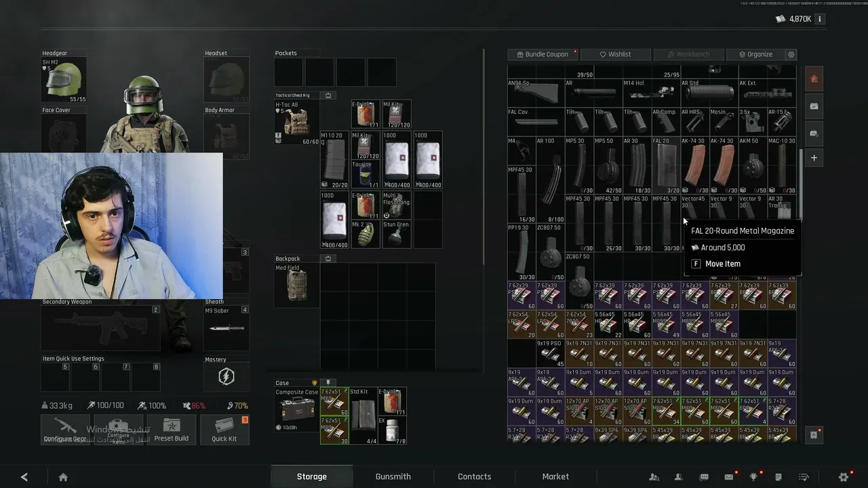The width and height of the screenshot is (868, 488).
Task: Select the Headset slot
Action: click(x=226, y=80)
